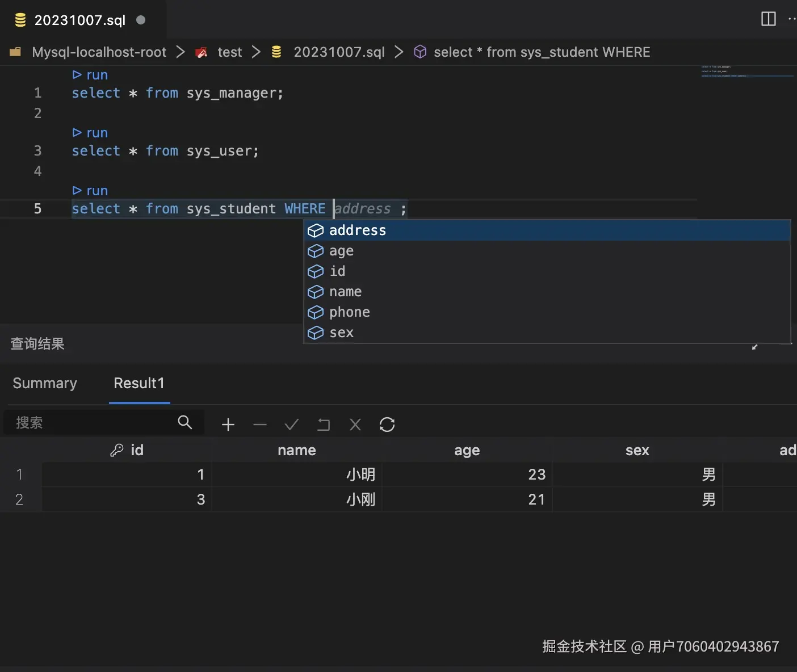Run the sys_student select query
Image resolution: width=797 pixels, height=672 pixels.
[x=90, y=191]
